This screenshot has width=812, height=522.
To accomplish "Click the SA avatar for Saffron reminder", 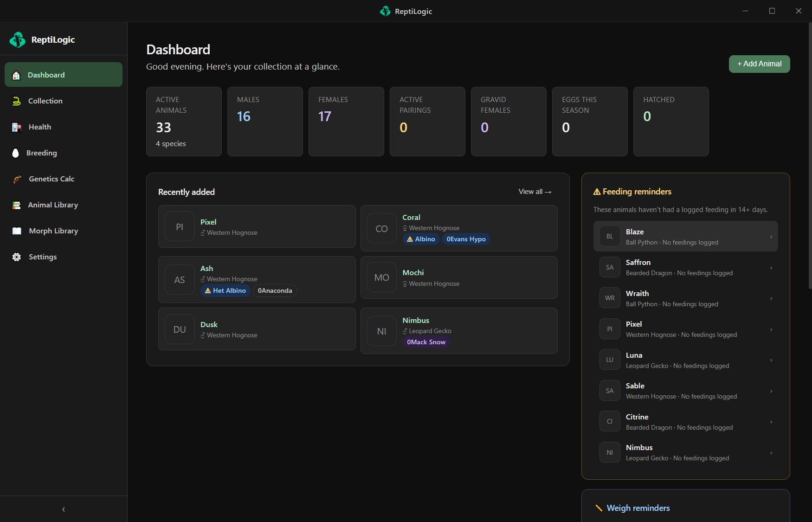I will point(610,267).
